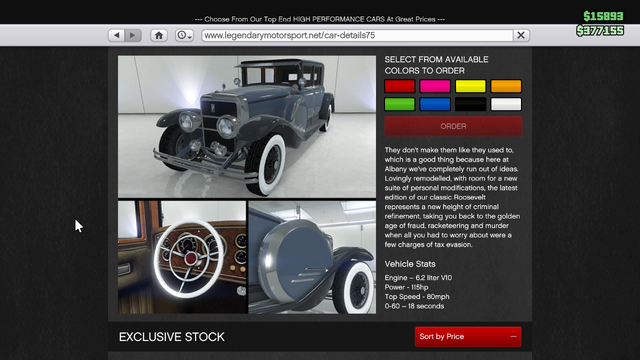Click the $377155 bank balance
This screenshot has height=360, width=640.
pos(600,31)
